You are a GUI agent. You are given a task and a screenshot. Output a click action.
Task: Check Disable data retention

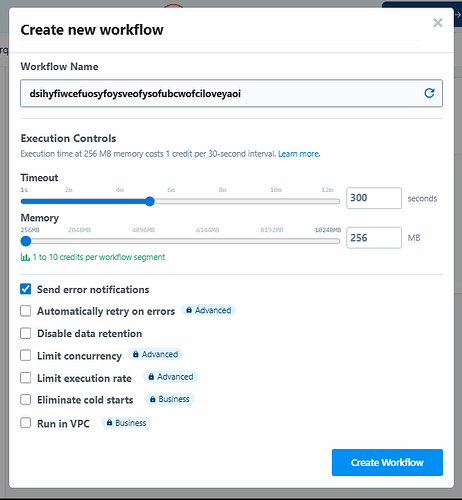tap(26, 333)
